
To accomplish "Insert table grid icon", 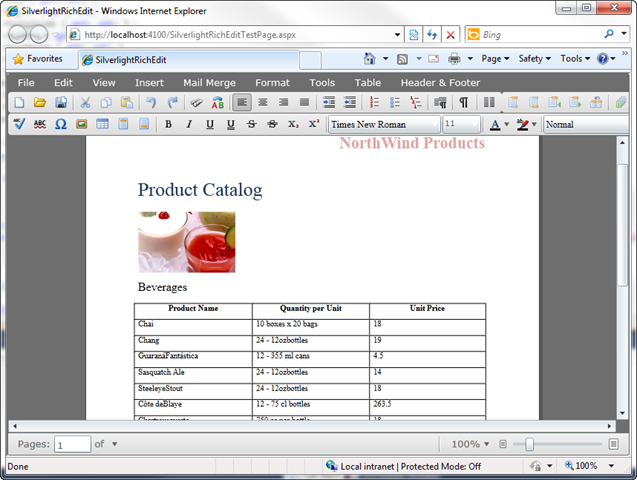I will point(102,124).
